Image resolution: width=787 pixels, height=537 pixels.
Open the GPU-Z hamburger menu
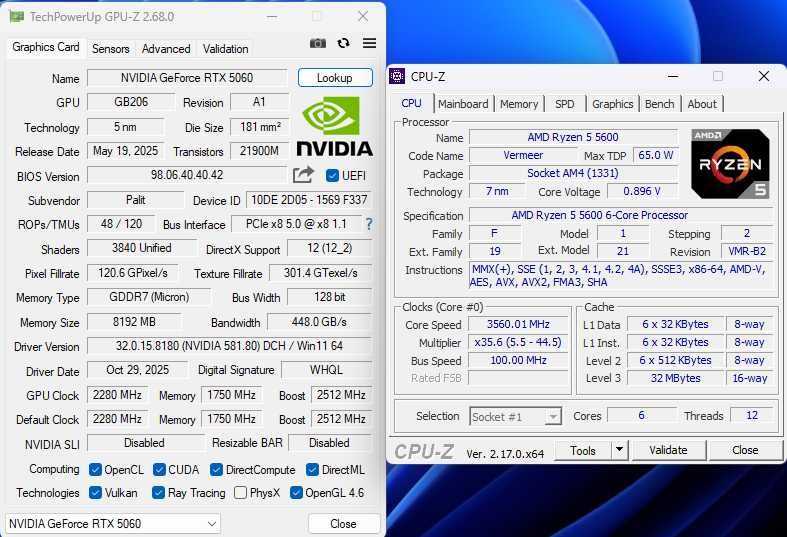(369, 43)
